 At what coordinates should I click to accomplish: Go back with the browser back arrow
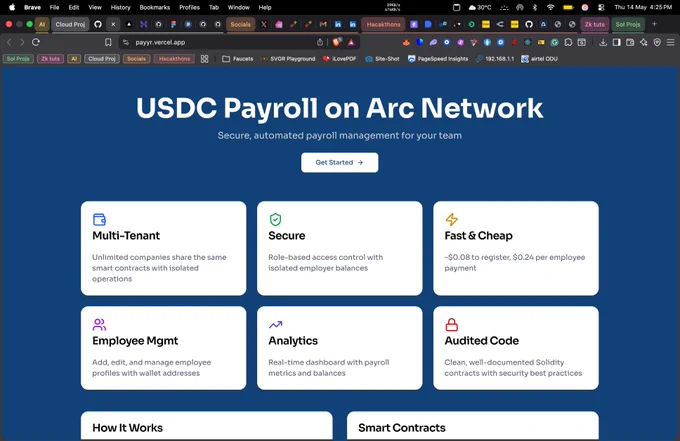[9, 42]
